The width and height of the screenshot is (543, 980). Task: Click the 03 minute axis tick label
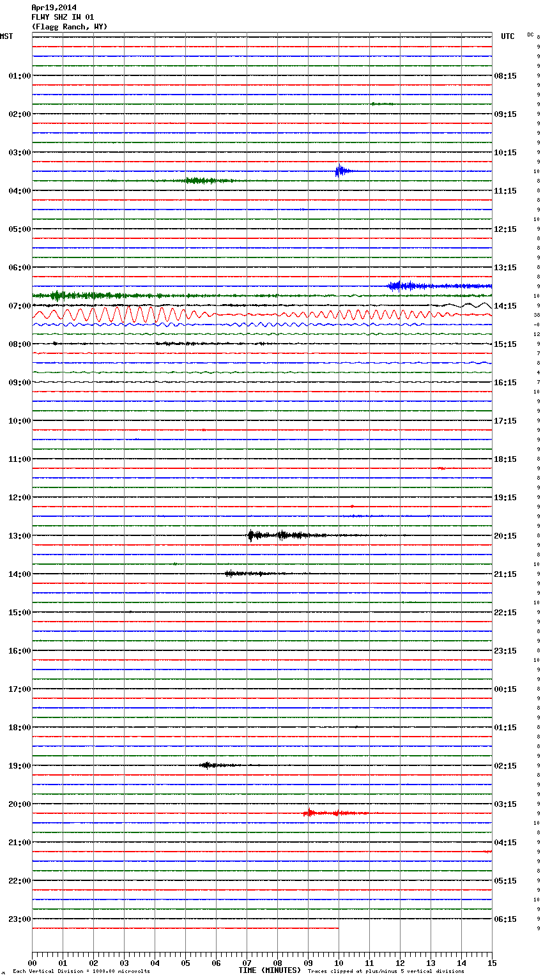[124, 963]
